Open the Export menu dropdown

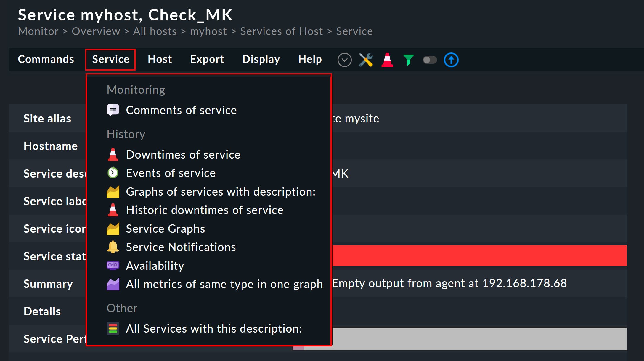click(207, 59)
